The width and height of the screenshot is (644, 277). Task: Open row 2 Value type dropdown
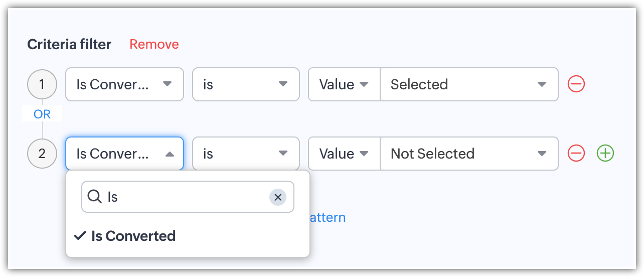(x=344, y=154)
